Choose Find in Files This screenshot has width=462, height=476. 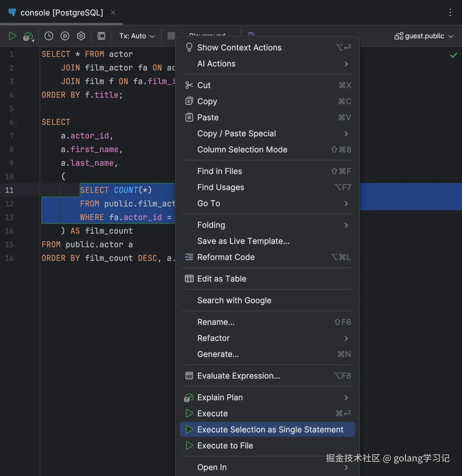[x=267, y=171]
